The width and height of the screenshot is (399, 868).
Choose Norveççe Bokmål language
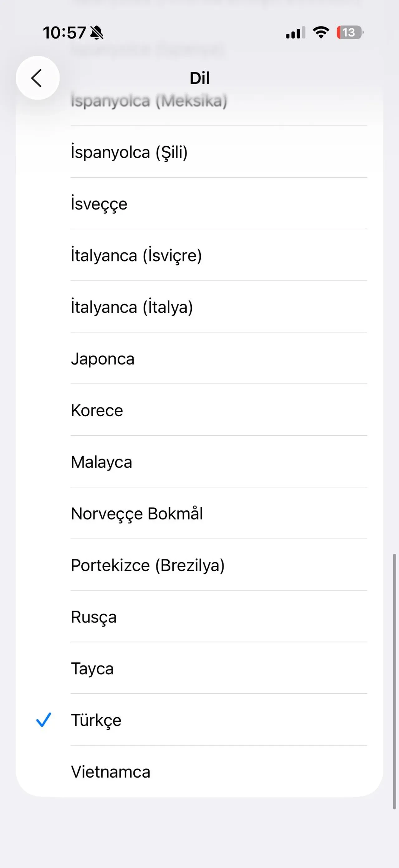click(137, 514)
